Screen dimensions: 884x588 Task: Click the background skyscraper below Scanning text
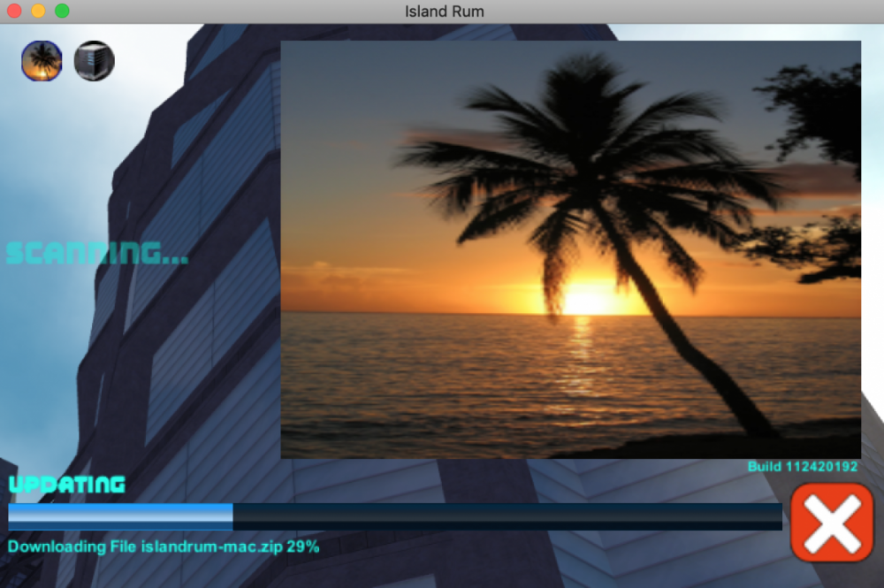(x=177, y=354)
